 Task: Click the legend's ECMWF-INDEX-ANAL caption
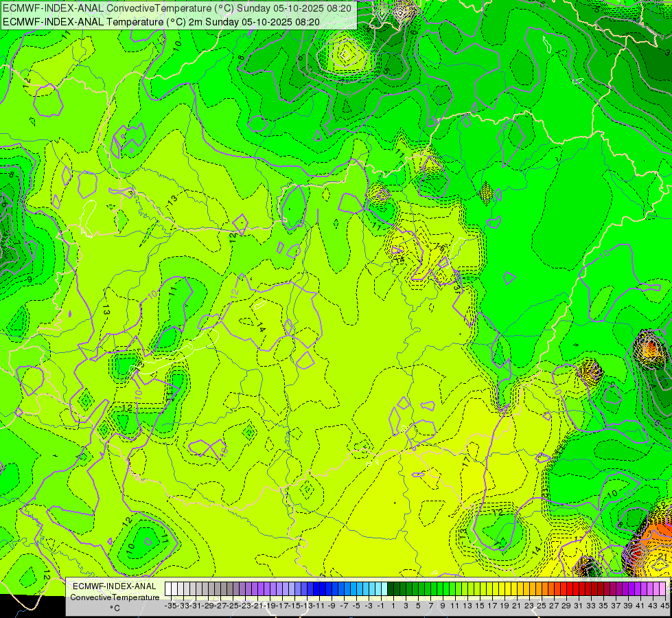click(115, 586)
